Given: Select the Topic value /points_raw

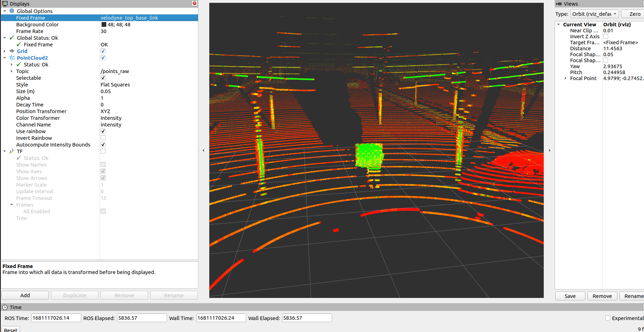Looking at the screenshot, I should coord(115,71).
